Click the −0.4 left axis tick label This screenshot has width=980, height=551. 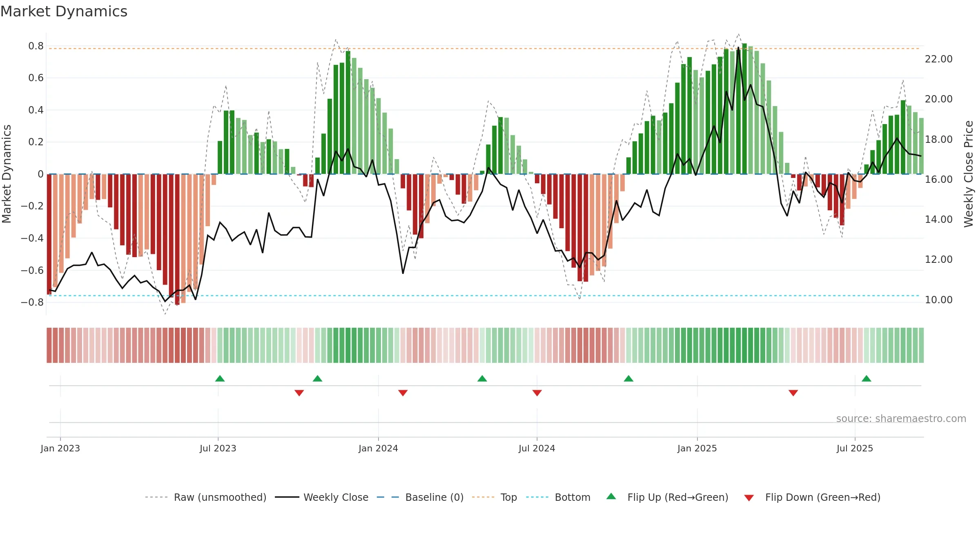32,238
